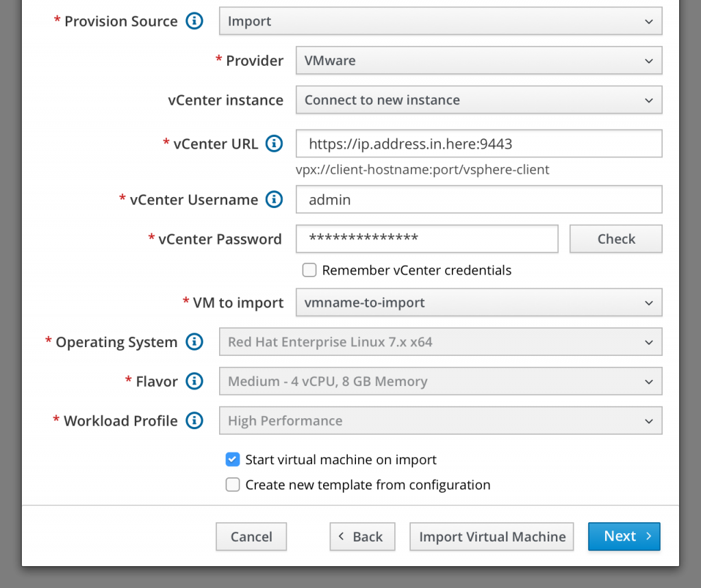Click info icon next to vCenter URL

click(274, 144)
